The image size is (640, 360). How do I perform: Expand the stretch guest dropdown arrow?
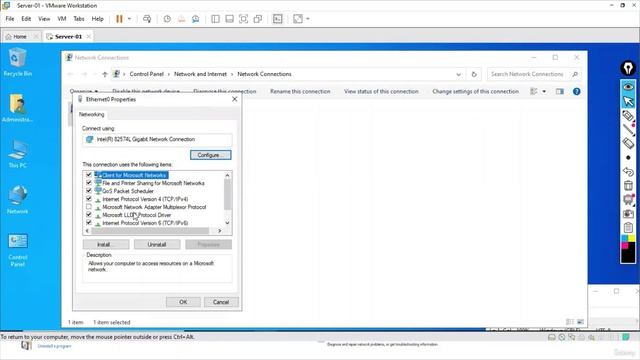[308, 19]
